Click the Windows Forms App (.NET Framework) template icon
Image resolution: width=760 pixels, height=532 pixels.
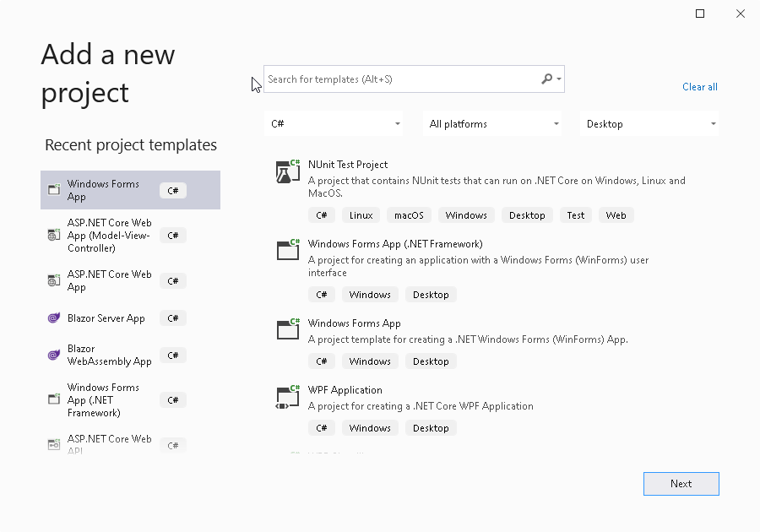pos(288,250)
